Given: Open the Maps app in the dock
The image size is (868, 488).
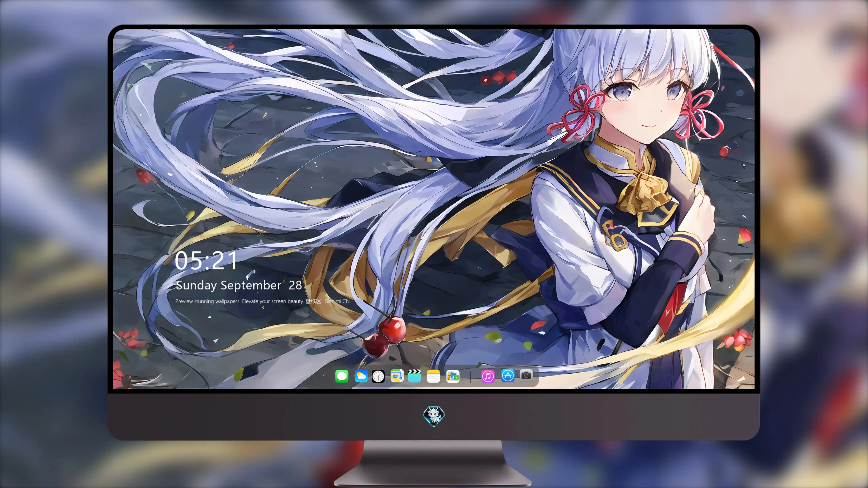Looking at the screenshot, I should tap(397, 376).
